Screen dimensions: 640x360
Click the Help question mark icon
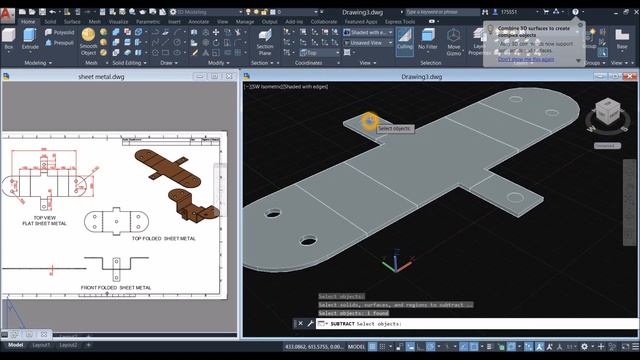click(x=575, y=12)
